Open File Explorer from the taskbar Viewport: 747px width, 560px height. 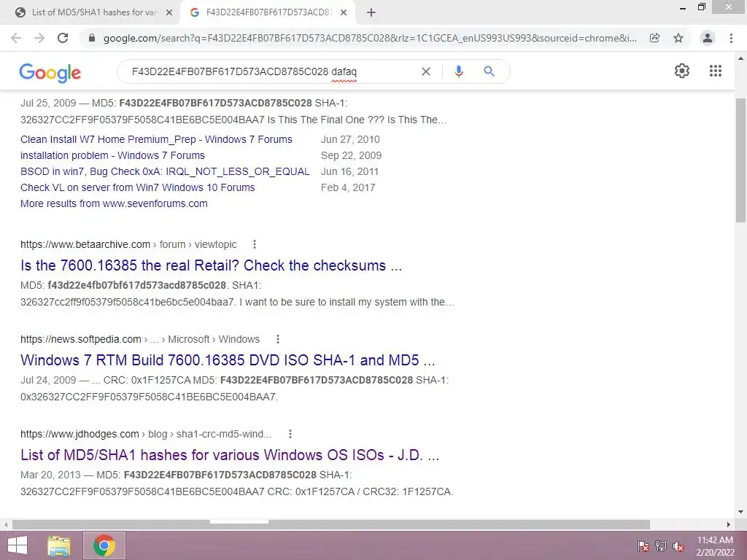tap(58, 545)
